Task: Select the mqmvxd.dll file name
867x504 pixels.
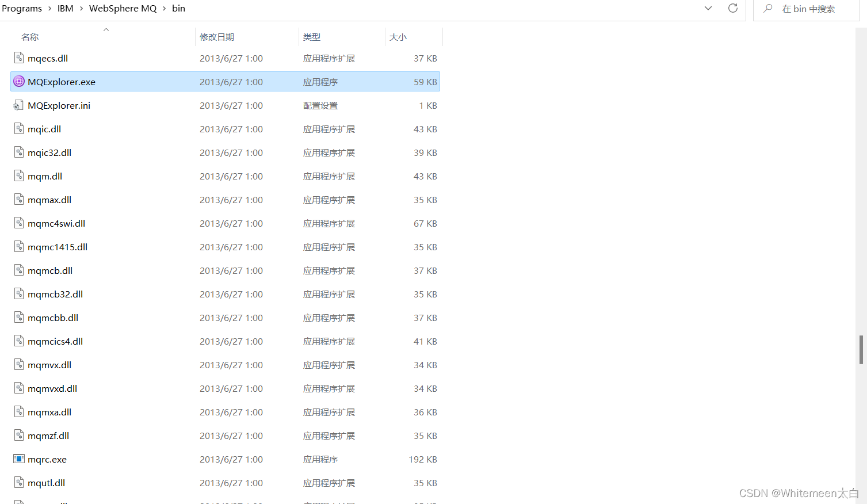Action: pyautogui.click(x=52, y=388)
